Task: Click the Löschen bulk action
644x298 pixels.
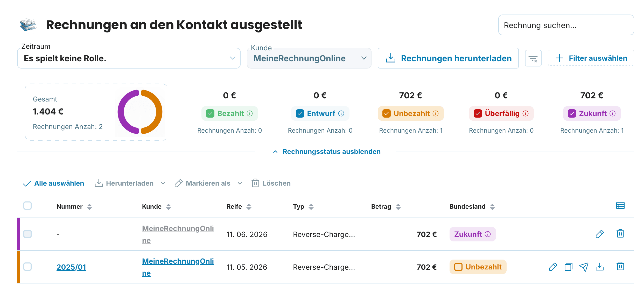Action: click(271, 183)
